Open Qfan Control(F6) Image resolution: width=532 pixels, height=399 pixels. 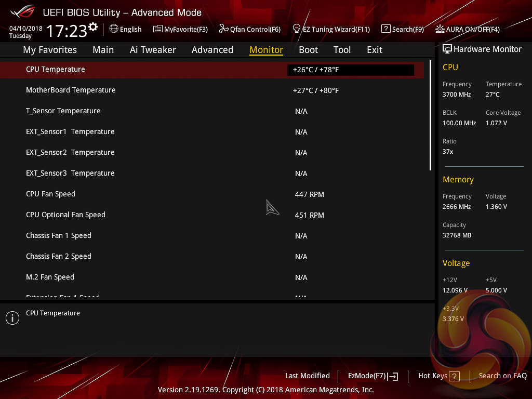coord(250,29)
